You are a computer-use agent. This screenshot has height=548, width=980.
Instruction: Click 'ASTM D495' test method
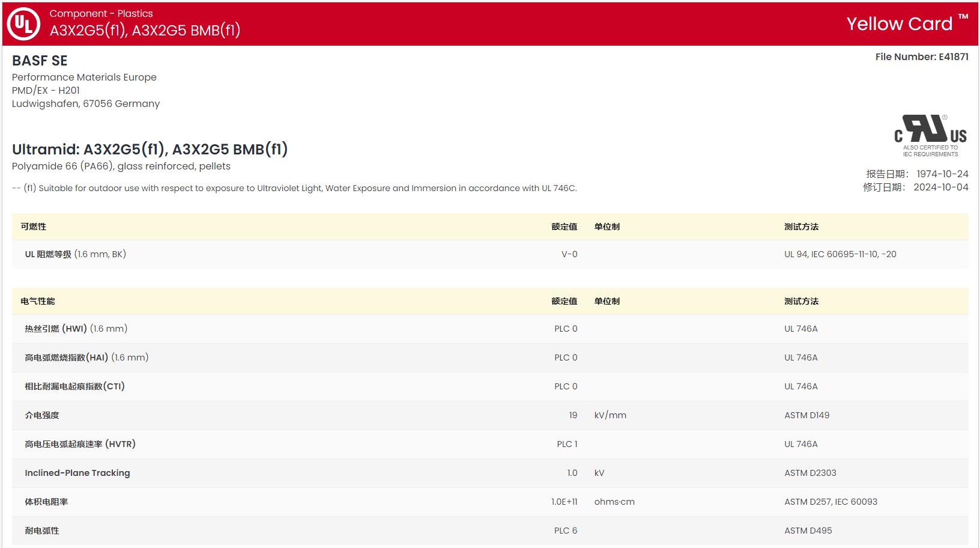point(808,531)
